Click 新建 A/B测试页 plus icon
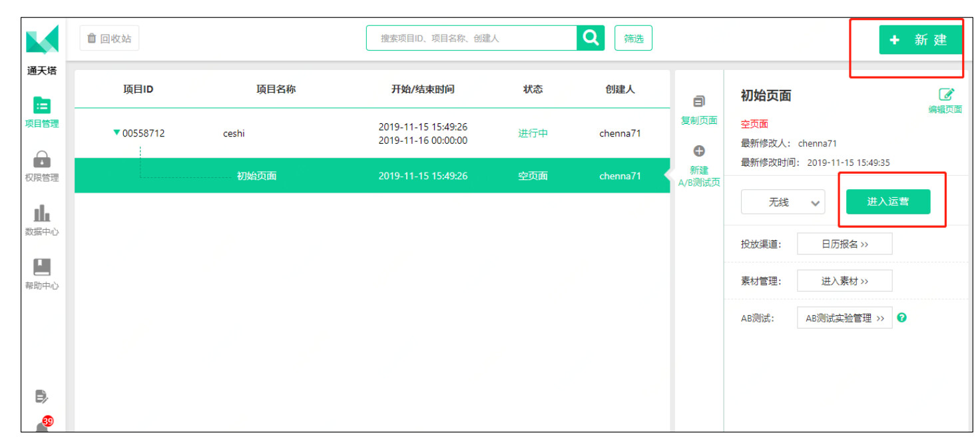This screenshot has width=980, height=439. point(699,151)
